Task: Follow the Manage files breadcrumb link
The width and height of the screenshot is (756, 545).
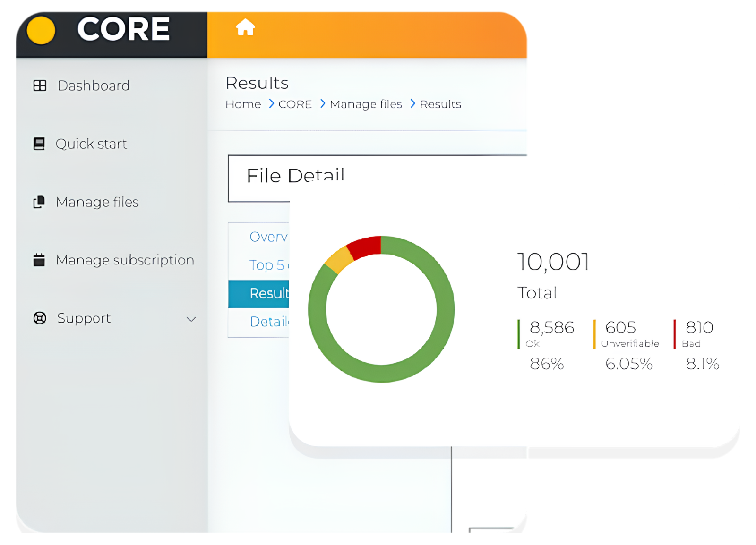Action: 366,104
